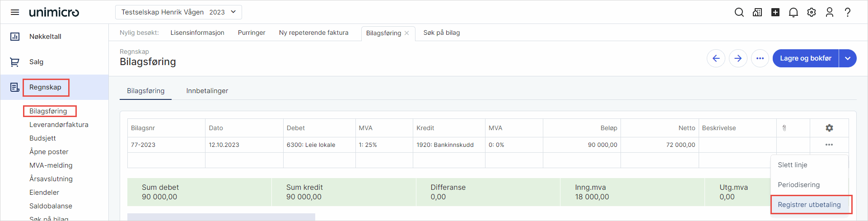868x221 pixels.
Task: Select Registrer utbetaling from context menu
Action: tap(809, 205)
